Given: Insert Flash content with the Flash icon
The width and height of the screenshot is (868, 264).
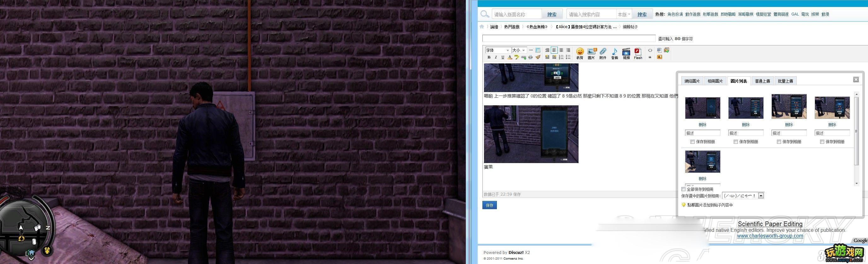Looking at the screenshot, I should [638, 53].
